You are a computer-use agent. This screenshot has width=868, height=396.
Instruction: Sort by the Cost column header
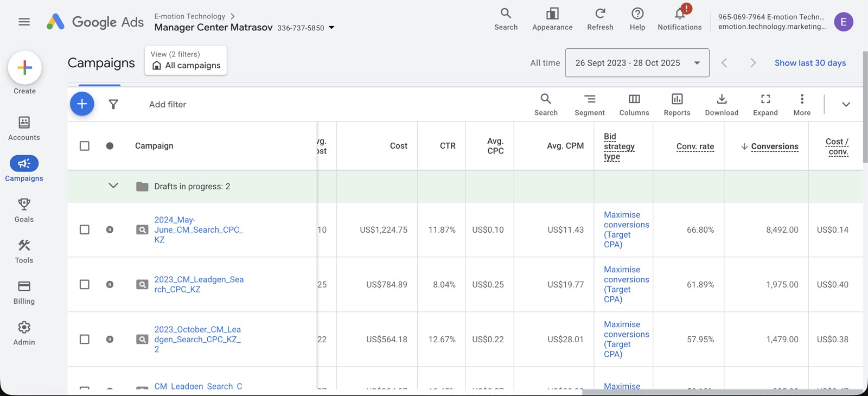click(398, 146)
